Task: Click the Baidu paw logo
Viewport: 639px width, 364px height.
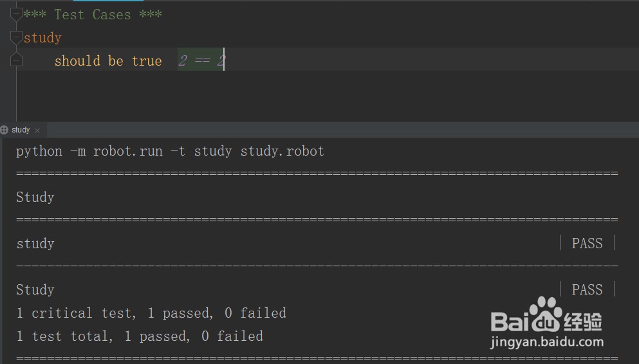Action: tap(546, 314)
